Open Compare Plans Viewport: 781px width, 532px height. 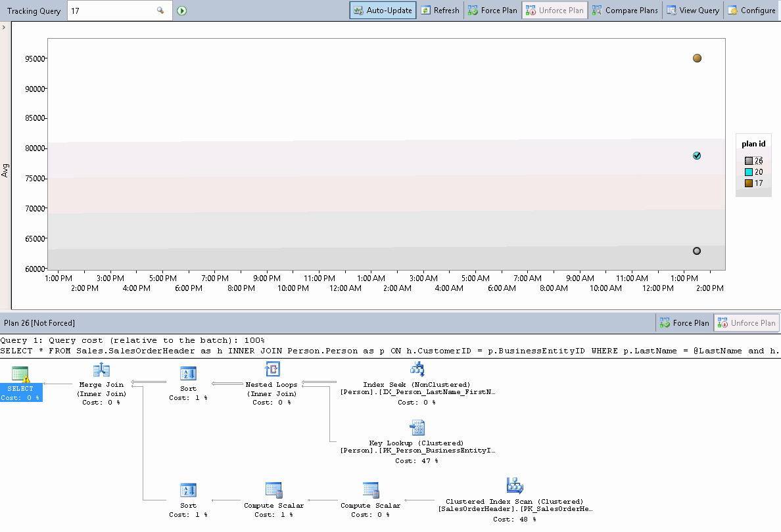[x=624, y=10]
